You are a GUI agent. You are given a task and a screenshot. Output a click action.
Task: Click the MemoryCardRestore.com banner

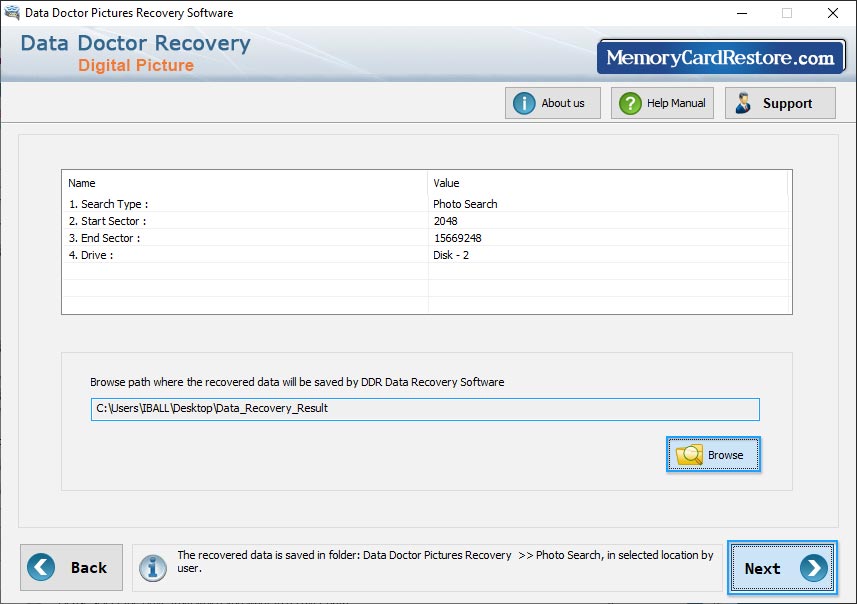[x=720, y=57]
